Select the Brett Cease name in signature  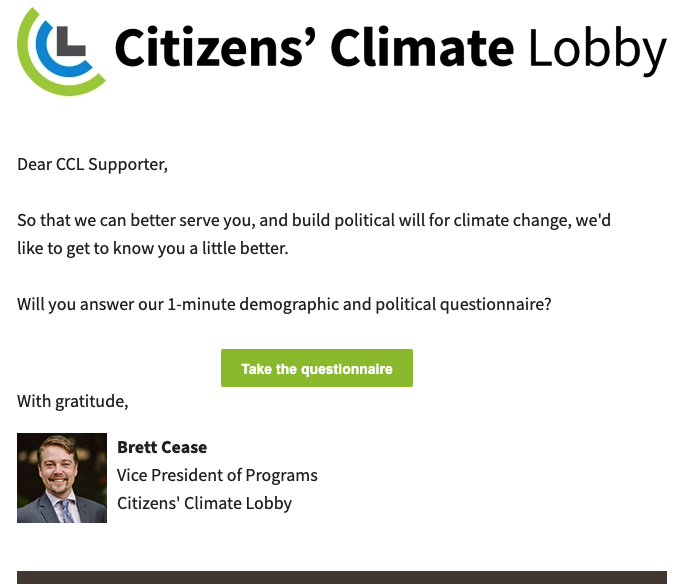click(162, 448)
